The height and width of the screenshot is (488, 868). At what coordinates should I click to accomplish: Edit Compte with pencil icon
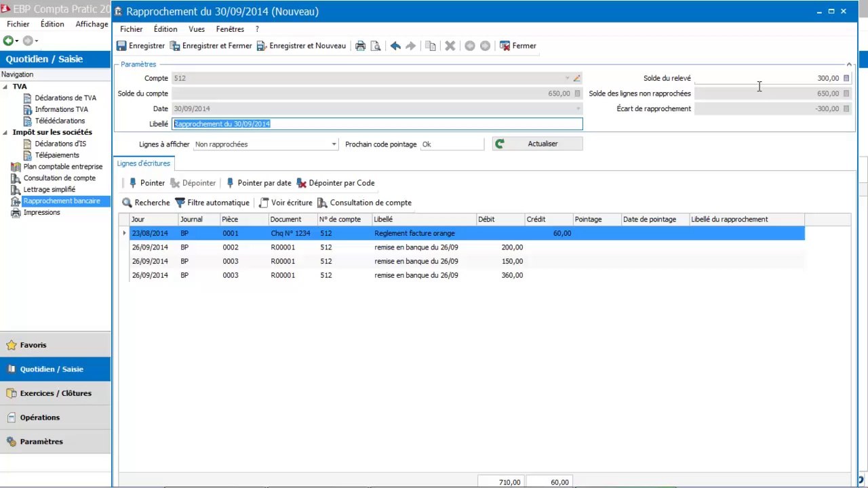(577, 79)
